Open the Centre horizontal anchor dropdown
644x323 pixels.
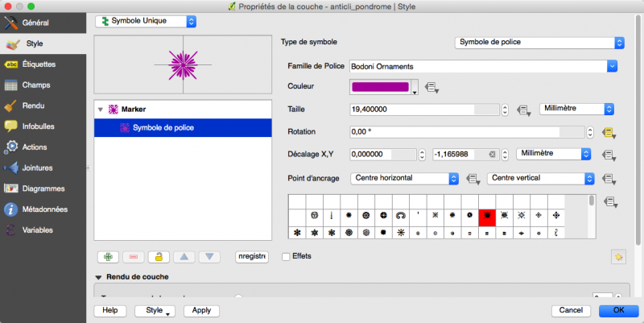[401, 178]
